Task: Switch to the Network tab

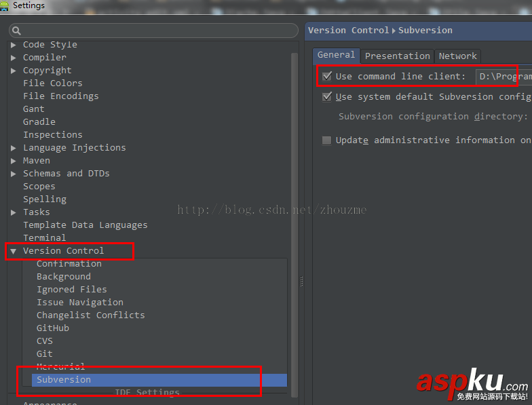Action: 457,56
